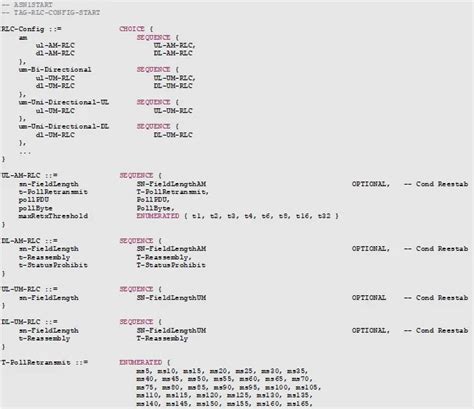
Task: Click OPTIONAL on the UL-UM-RLC sn-FieldLength line
Action: coord(369,298)
